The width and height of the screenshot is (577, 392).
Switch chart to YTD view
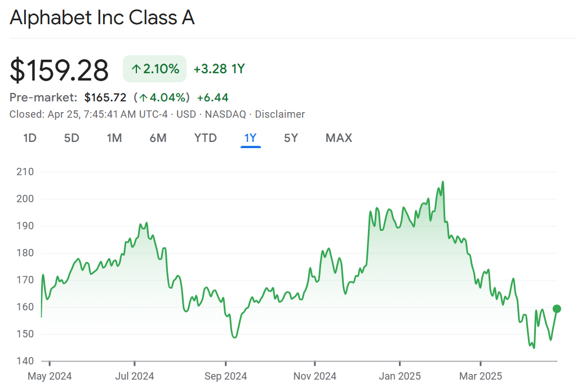(x=205, y=138)
